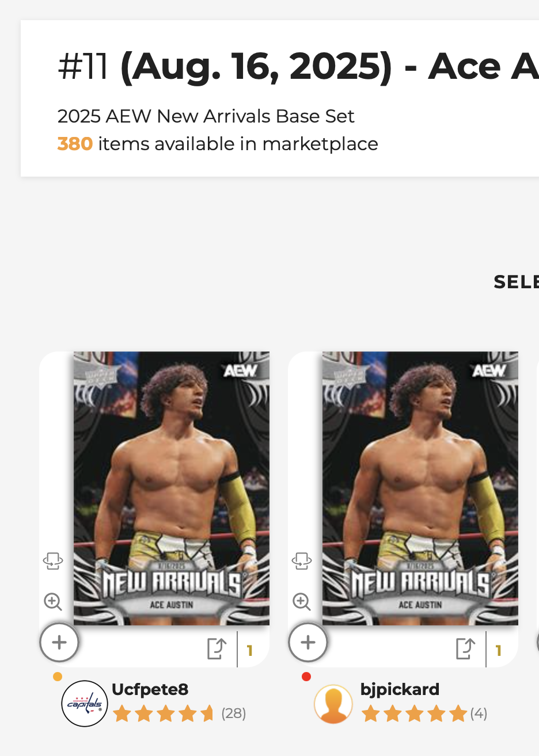Add bjpickard's card with the plus button
This screenshot has width=539, height=756.
tap(308, 642)
